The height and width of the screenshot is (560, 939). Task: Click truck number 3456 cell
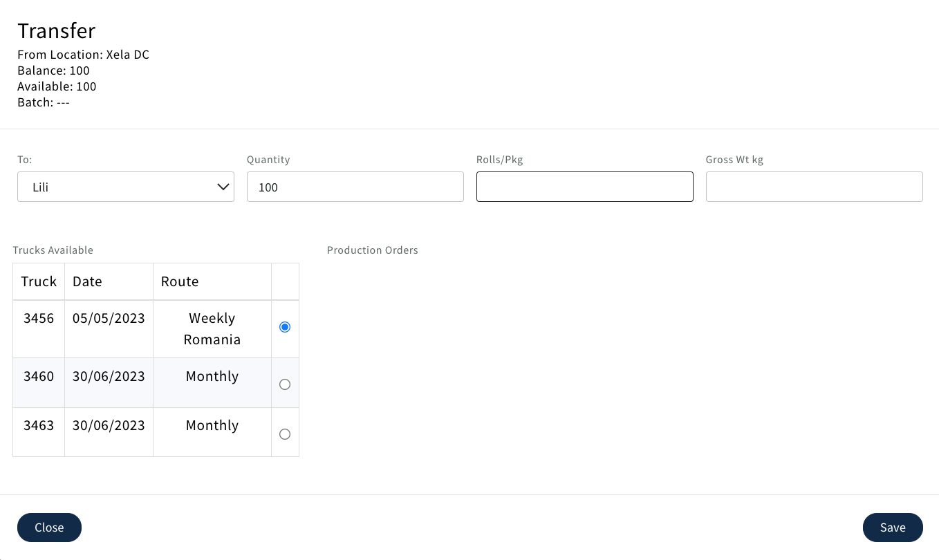pyautogui.click(x=39, y=319)
